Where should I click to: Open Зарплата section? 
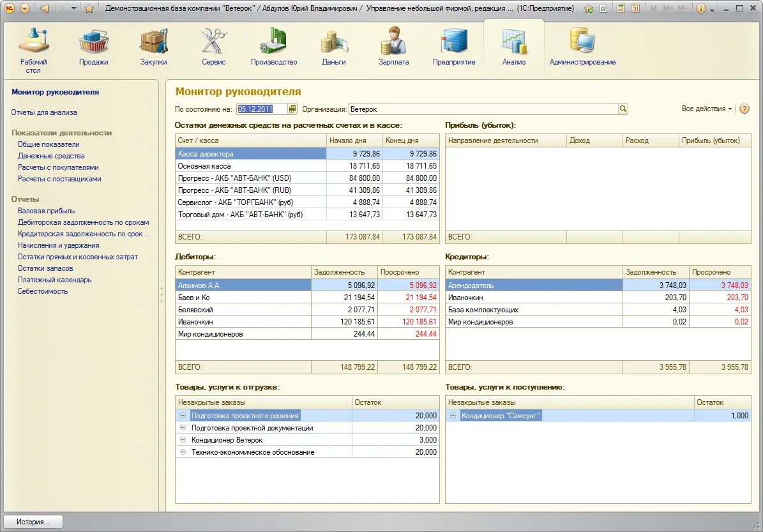(394, 47)
